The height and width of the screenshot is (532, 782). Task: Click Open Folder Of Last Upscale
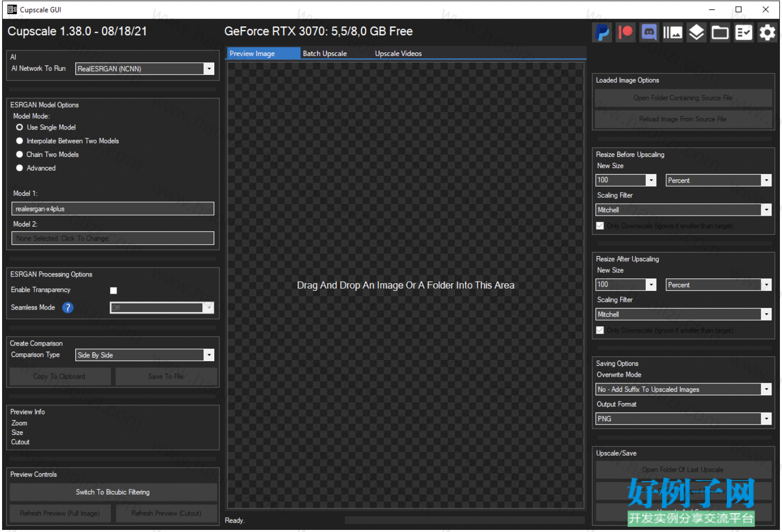pos(683,470)
